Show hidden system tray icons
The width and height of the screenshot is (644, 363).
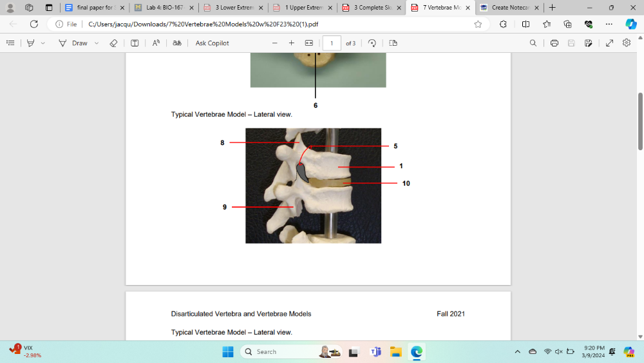[517, 352]
